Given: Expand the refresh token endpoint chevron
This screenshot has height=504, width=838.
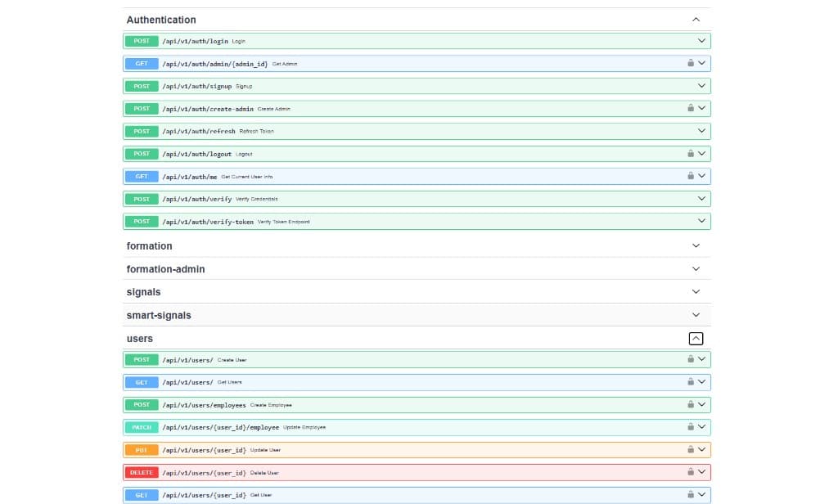Looking at the screenshot, I should coord(701,131).
